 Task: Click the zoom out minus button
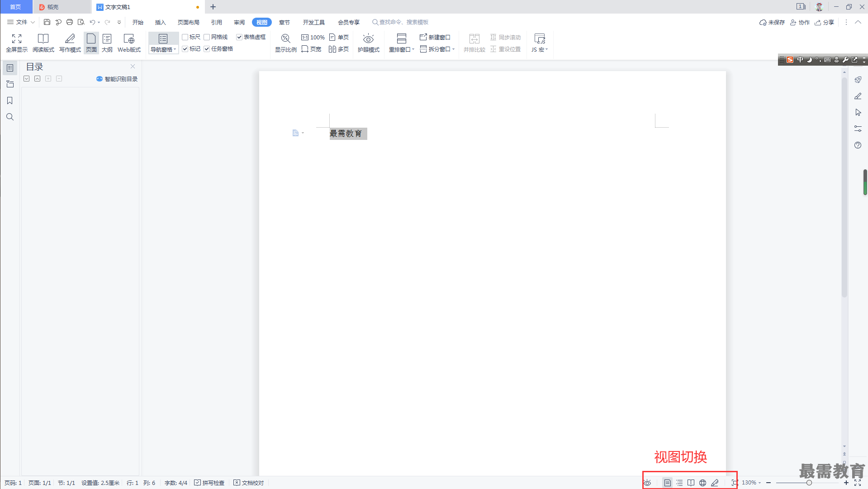(x=768, y=483)
